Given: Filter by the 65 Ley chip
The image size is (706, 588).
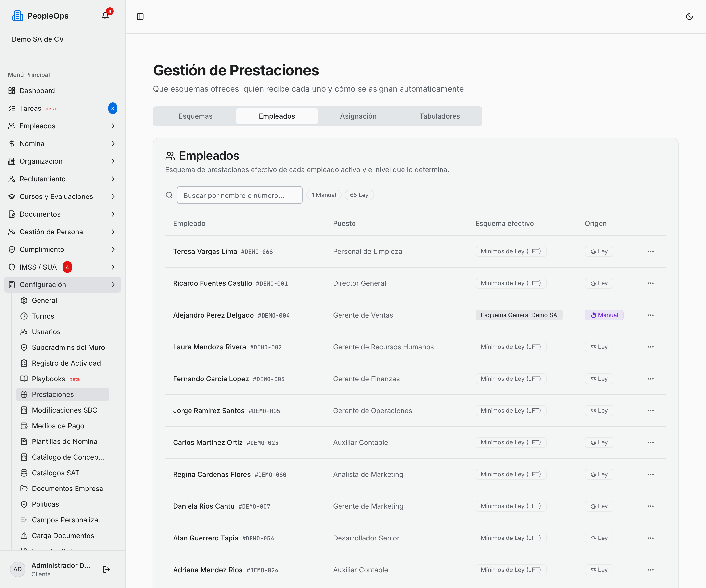Looking at the screenshot, I should pyautogui.click(x=359, y=195).
